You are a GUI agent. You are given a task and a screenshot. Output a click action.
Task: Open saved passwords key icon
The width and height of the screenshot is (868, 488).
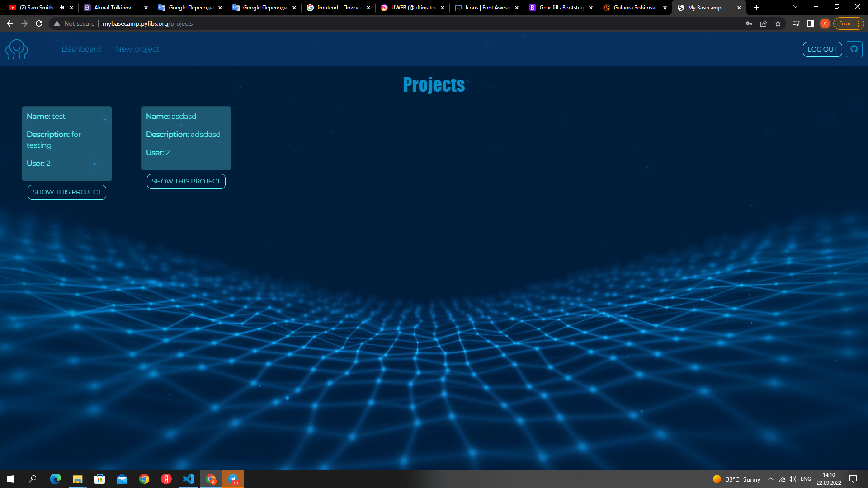click(x=749, y=23)
